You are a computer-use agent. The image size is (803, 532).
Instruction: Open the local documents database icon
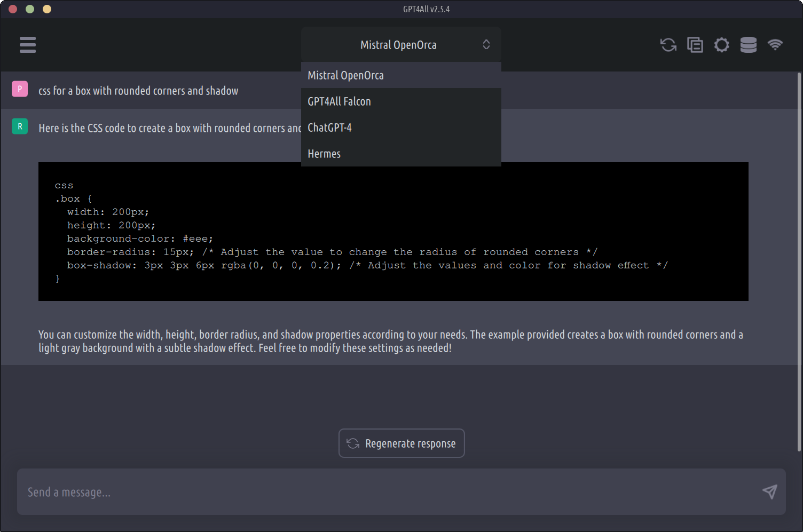click(749, 45)
